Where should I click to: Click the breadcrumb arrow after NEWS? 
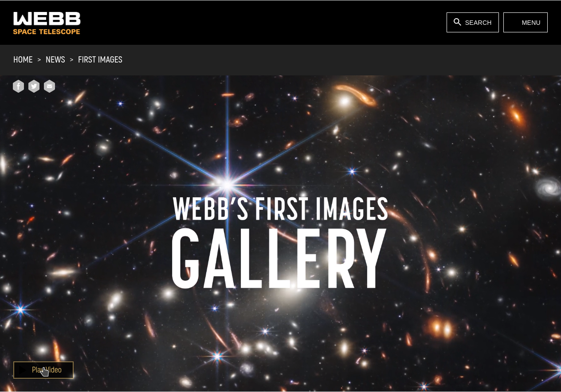point(71,59)
